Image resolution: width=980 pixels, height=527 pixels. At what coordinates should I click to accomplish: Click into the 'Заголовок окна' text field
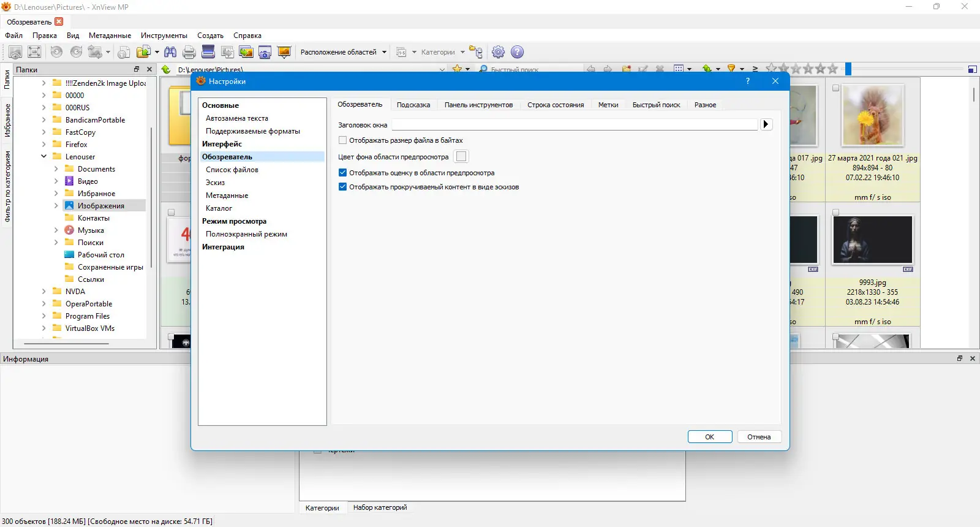click(x=575, y=124)
